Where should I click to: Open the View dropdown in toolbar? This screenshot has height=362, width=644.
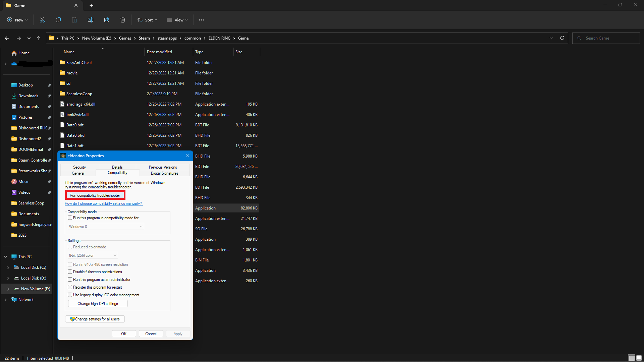pyautogui.click(x=177, y=20)
